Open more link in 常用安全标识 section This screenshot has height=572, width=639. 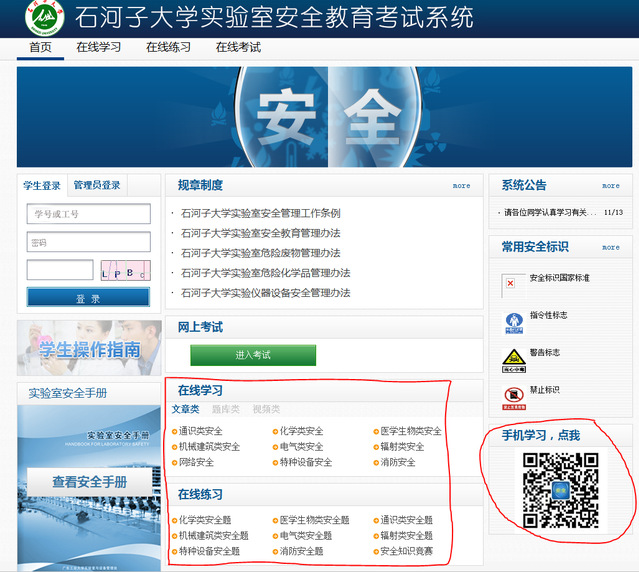(x=610, y=247)
